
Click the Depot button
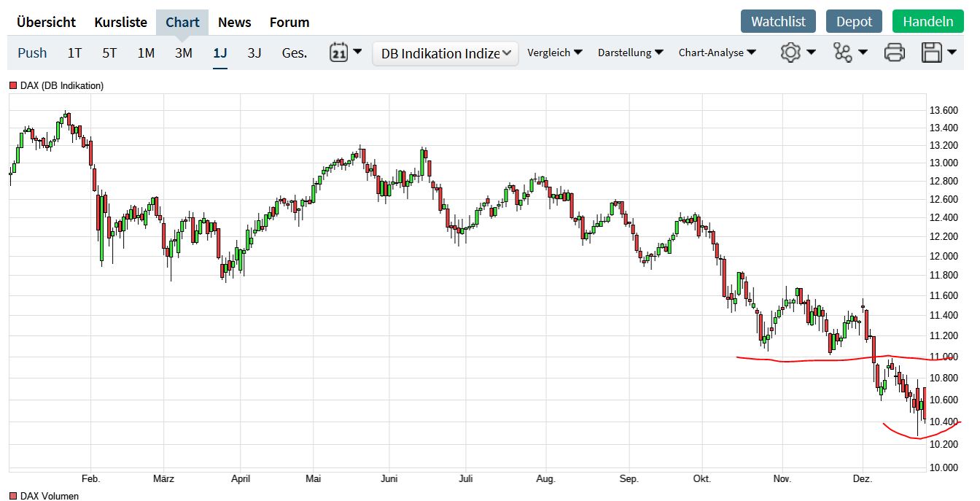pyautogui.click(x=854, y=21)
